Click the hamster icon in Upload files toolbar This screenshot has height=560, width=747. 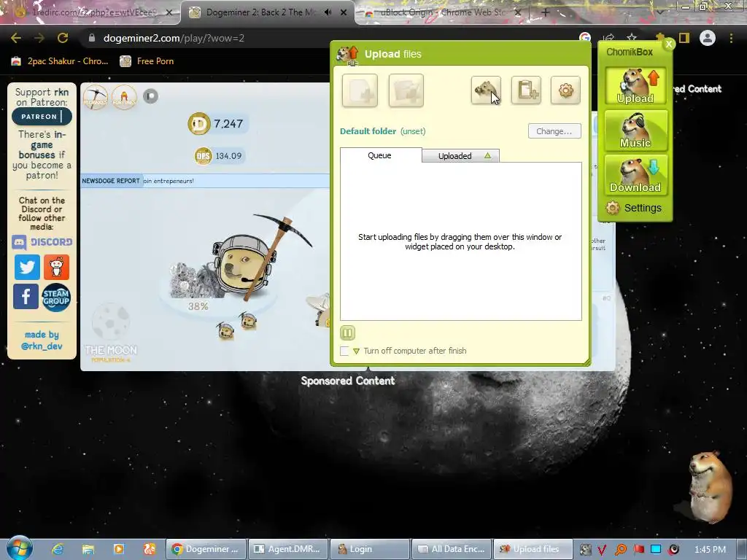(486, 90)
